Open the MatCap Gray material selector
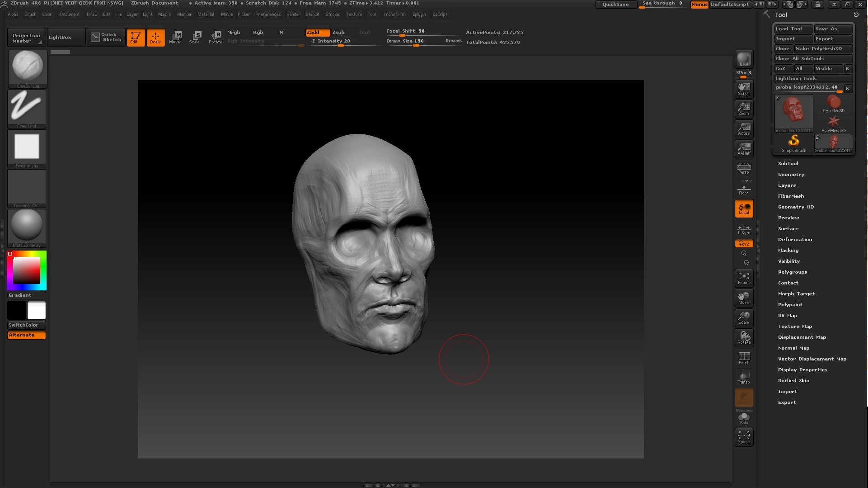The width and height of the screenshot is (868, 488). tap(27, 228)
